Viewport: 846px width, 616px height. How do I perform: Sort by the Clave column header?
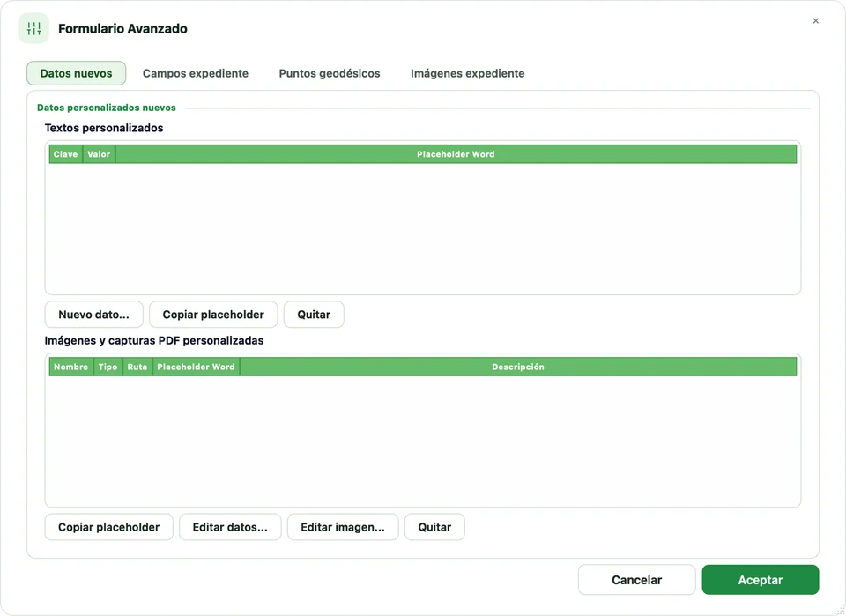pos(66,154)
